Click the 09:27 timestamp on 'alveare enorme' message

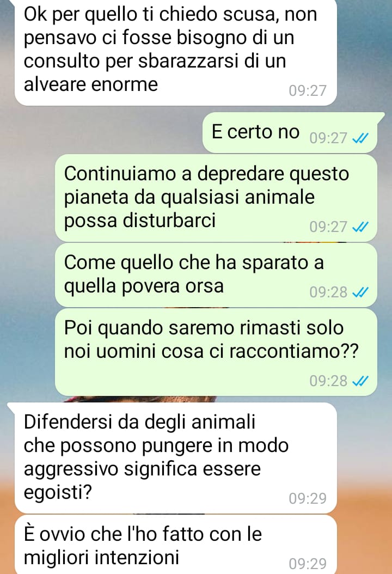pos(308,90)
